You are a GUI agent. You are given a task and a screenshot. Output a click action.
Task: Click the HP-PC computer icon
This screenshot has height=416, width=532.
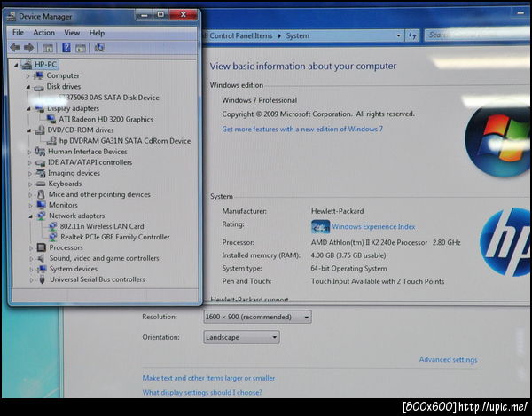tap(27, 65)
